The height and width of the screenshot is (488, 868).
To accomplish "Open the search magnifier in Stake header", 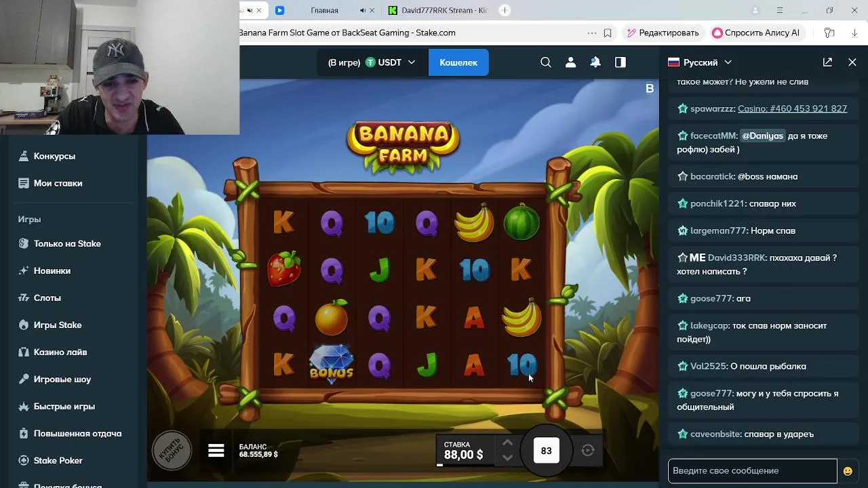I will tap(546, 62).
